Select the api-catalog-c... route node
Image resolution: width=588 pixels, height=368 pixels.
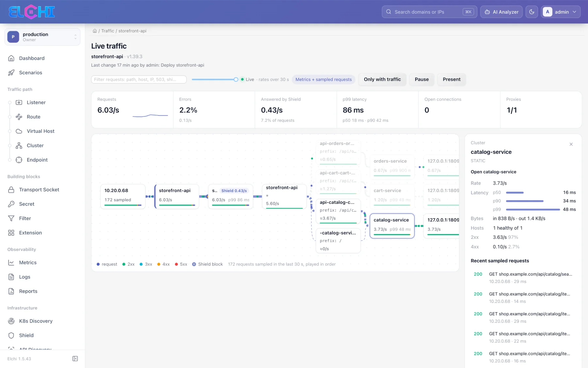coord(338,211)
